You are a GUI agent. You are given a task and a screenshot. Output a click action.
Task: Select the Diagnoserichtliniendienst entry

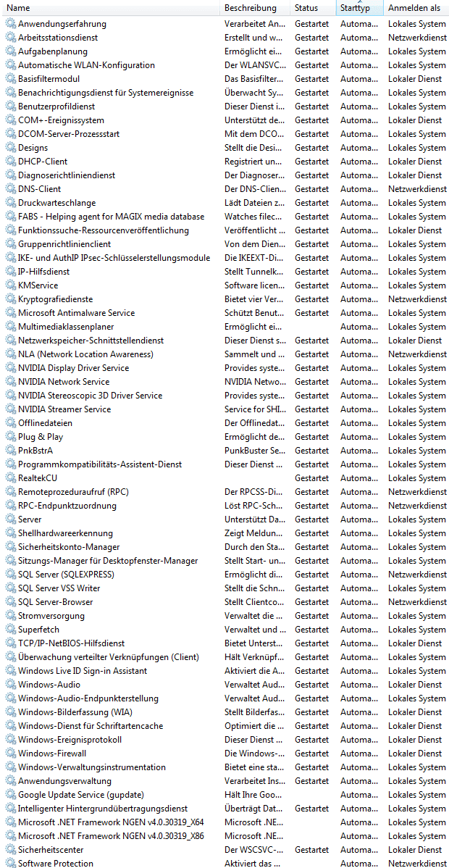67,175
